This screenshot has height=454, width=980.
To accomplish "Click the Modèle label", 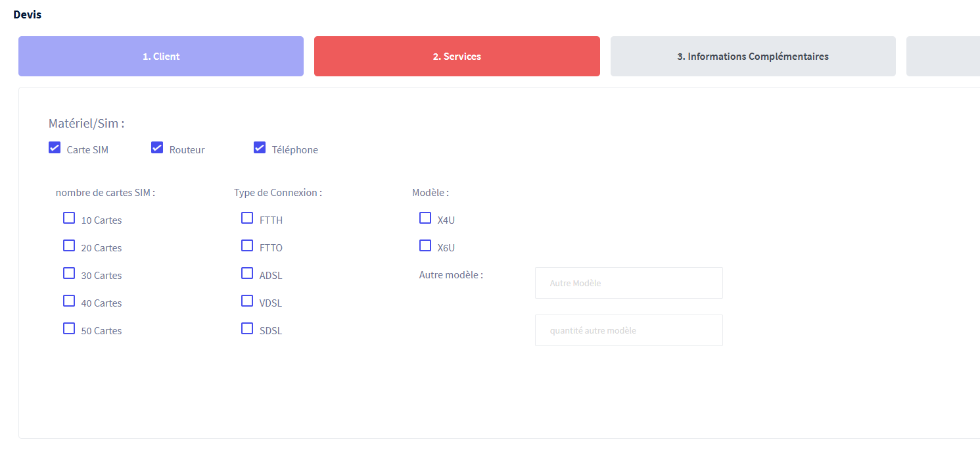I will 431,193.
